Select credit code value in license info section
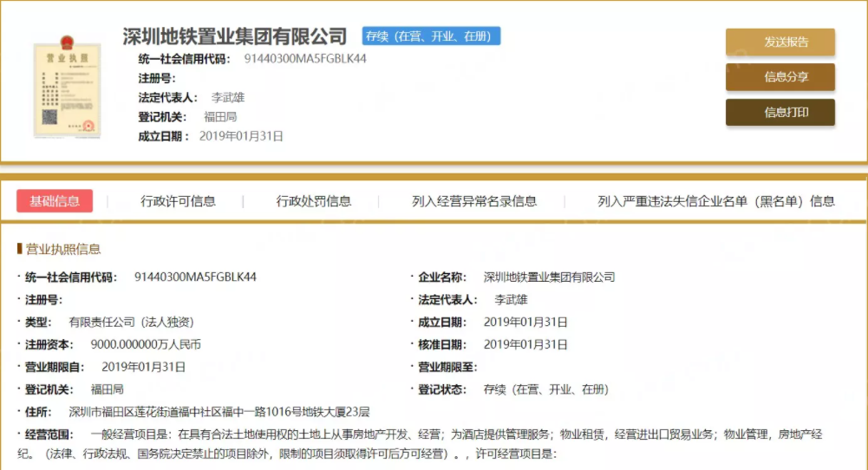 [x=195, y=277]
